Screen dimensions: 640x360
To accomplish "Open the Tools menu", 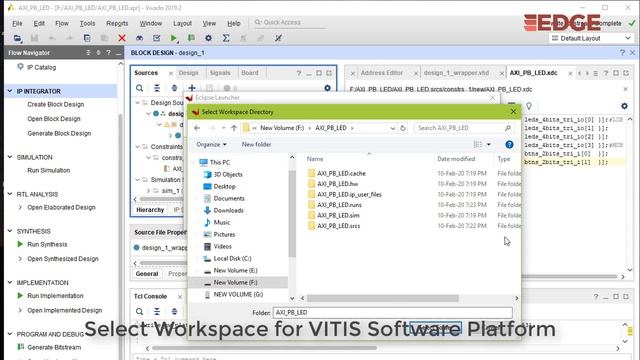I will (87, 23).
